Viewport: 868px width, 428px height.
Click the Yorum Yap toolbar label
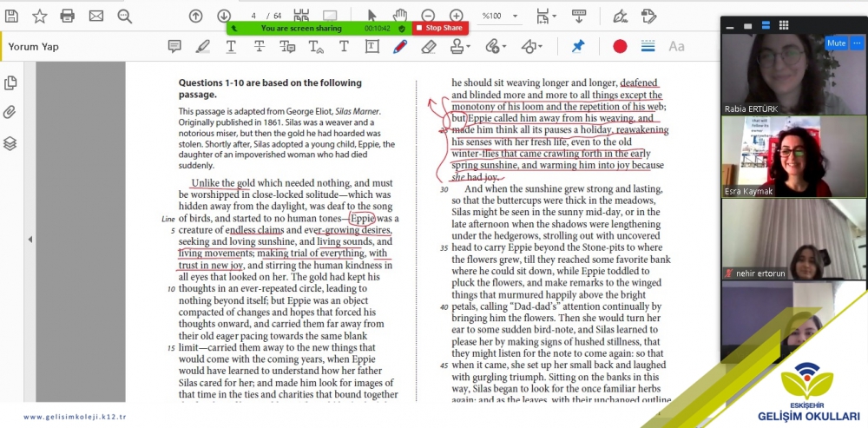pos(33,47)
